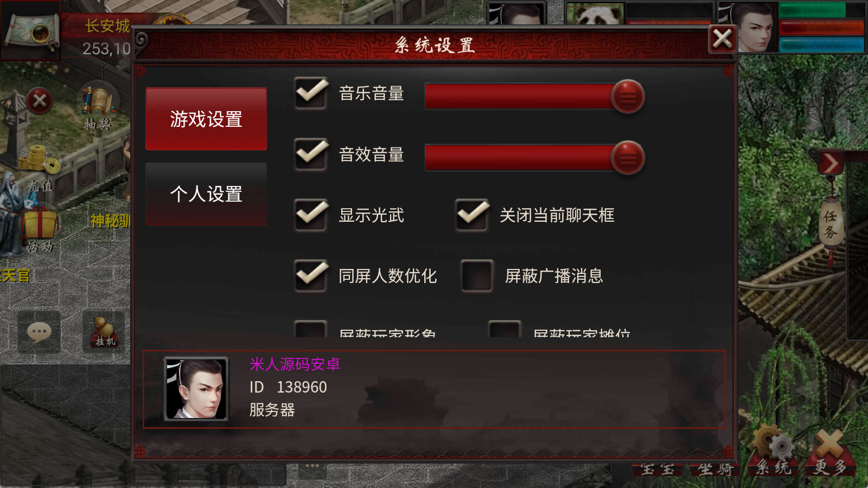Viewport: 868px width, 488px height.
Task: Open the 抽奖 lottery icon
Action: tap(98, 107)
